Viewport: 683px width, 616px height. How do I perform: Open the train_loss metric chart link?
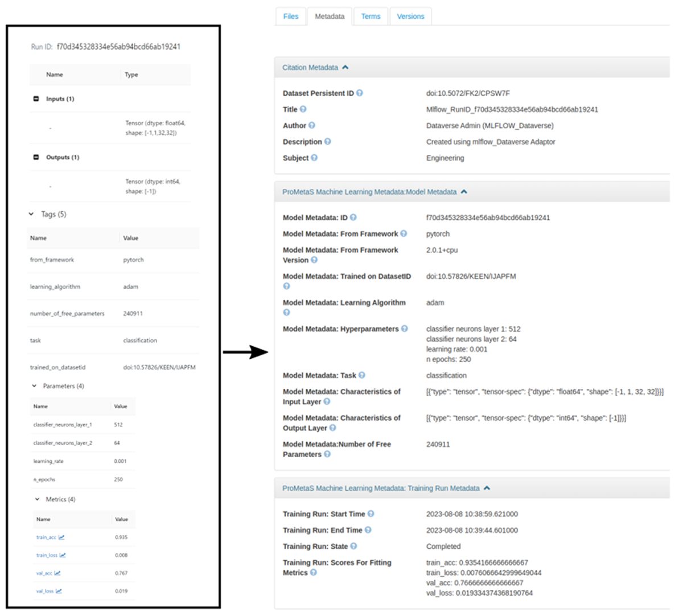[x=51, y=555]
